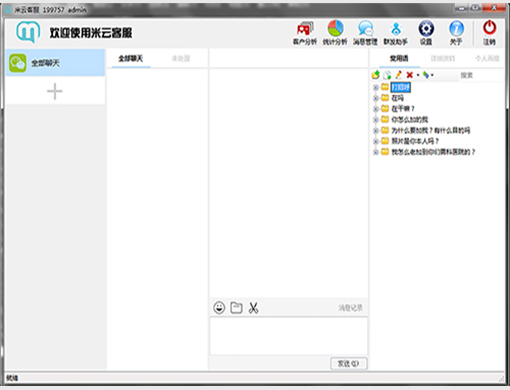Click the pencil edit phrase icon

coord(398,75)
